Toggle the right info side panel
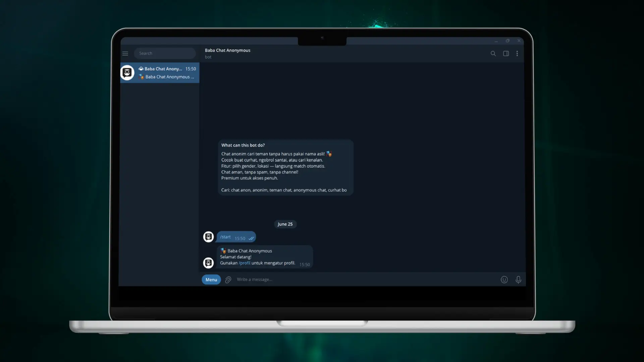 coord(506,53)
